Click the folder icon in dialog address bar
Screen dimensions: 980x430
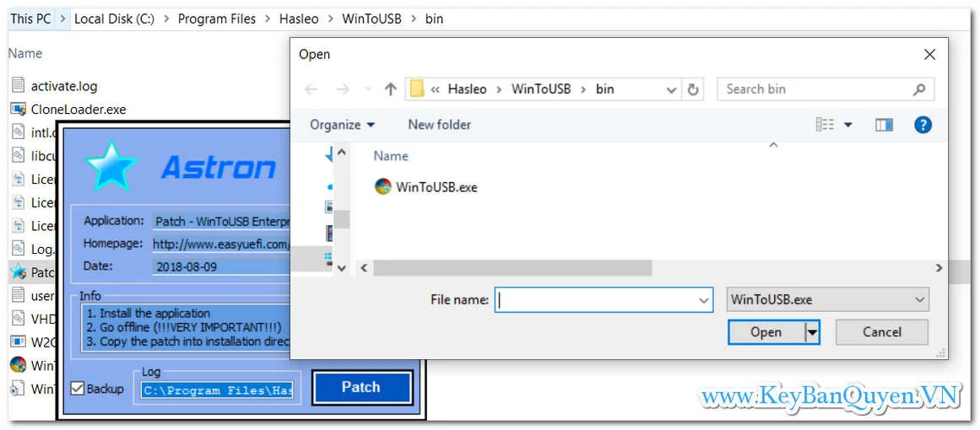pos(417,89)
